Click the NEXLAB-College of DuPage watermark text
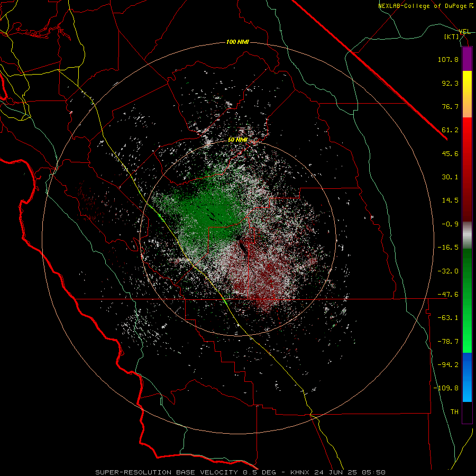476x476 pixels. coord(426,6)
